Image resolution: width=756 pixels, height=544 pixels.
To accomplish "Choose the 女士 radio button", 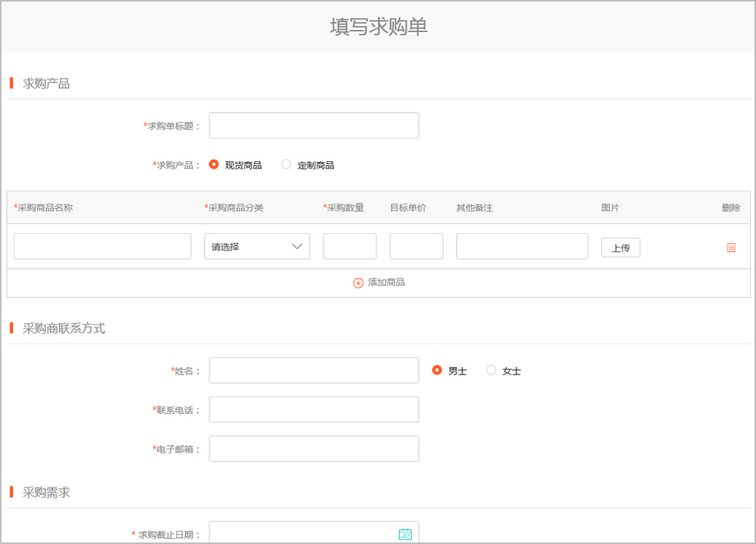I will click(491, 370).
